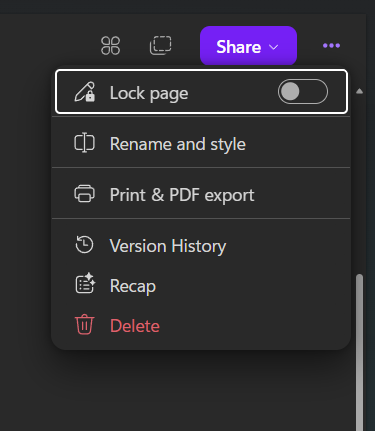Choose Delete from the menu

click(201, 326)
